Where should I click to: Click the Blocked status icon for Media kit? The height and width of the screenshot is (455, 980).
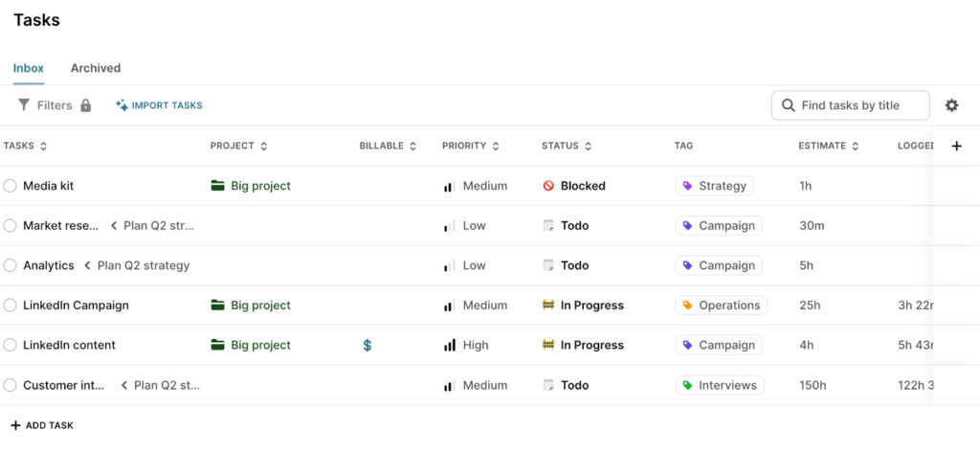point(548,186)
